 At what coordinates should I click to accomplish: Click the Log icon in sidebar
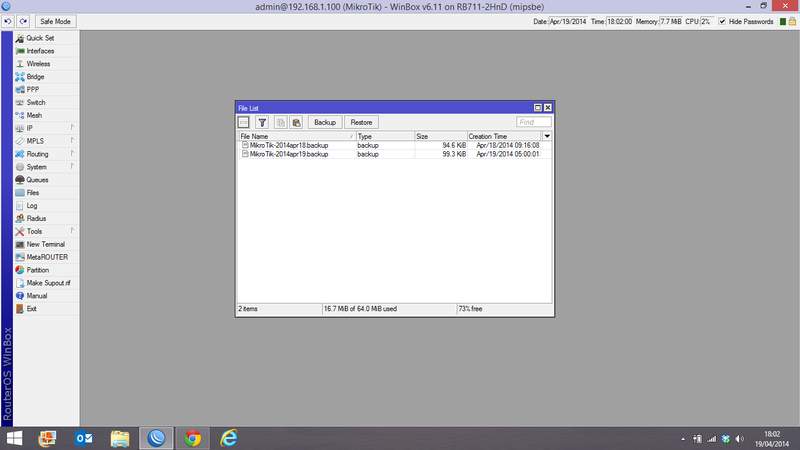[x=20, y=206]
